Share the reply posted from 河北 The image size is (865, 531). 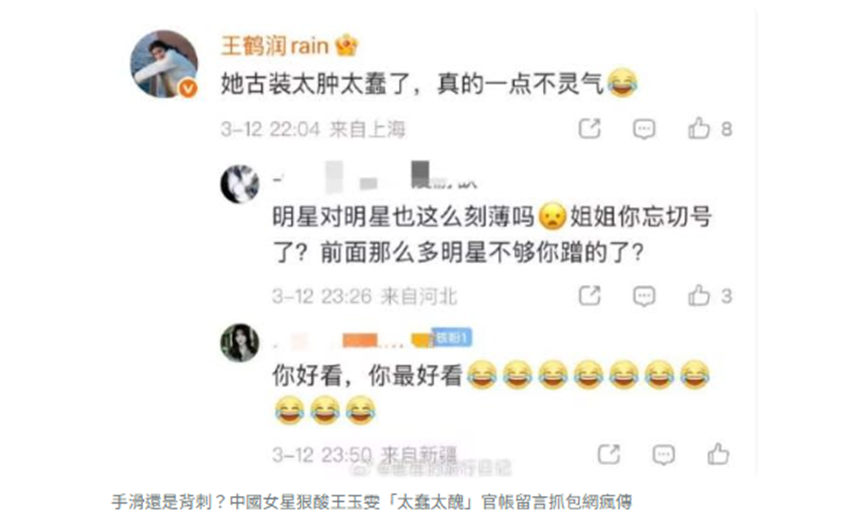click(x=589, y=296)
